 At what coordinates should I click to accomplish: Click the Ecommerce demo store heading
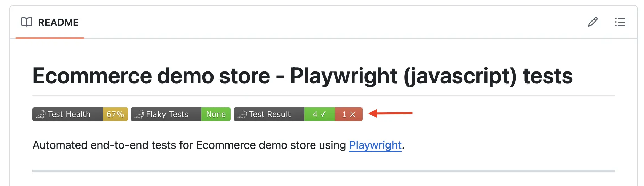pos(303,76)
